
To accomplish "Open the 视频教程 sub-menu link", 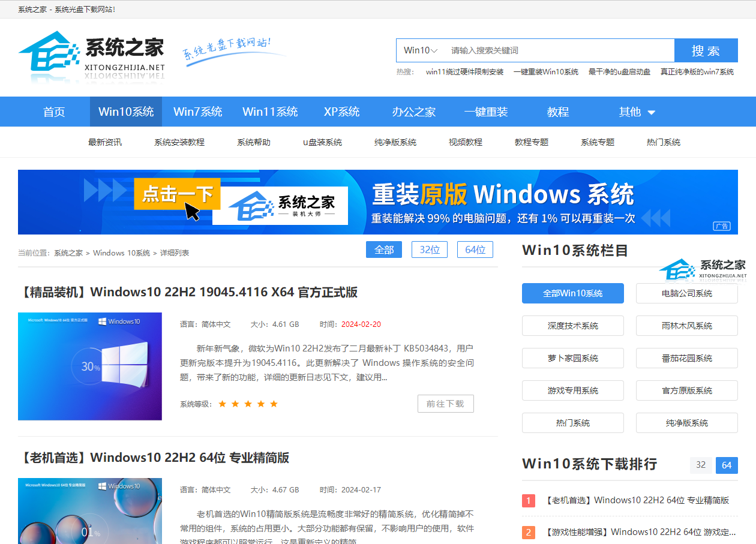I will click(x=466, y=142).
